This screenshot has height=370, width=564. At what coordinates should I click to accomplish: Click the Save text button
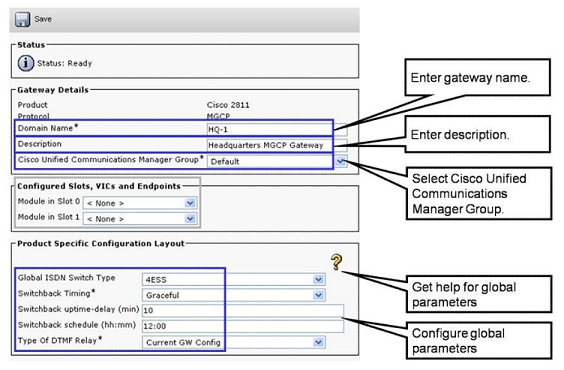coord(43,19)
